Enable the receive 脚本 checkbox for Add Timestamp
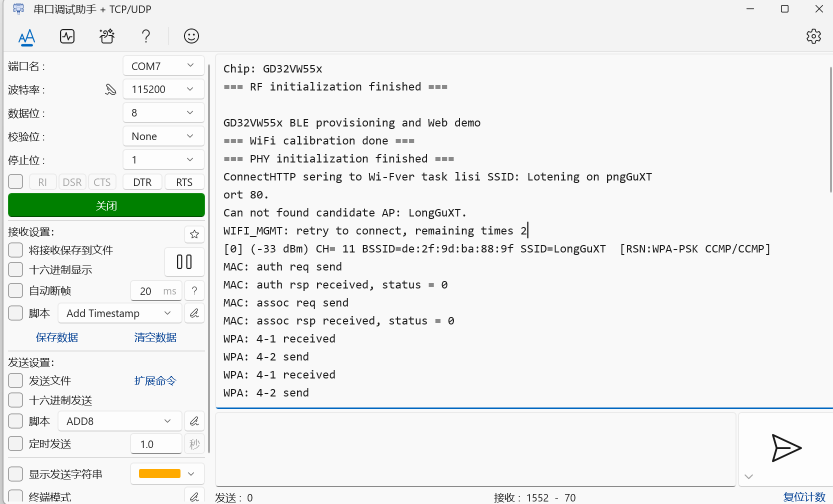The image size is (833, 504). (x=15, y=313)
